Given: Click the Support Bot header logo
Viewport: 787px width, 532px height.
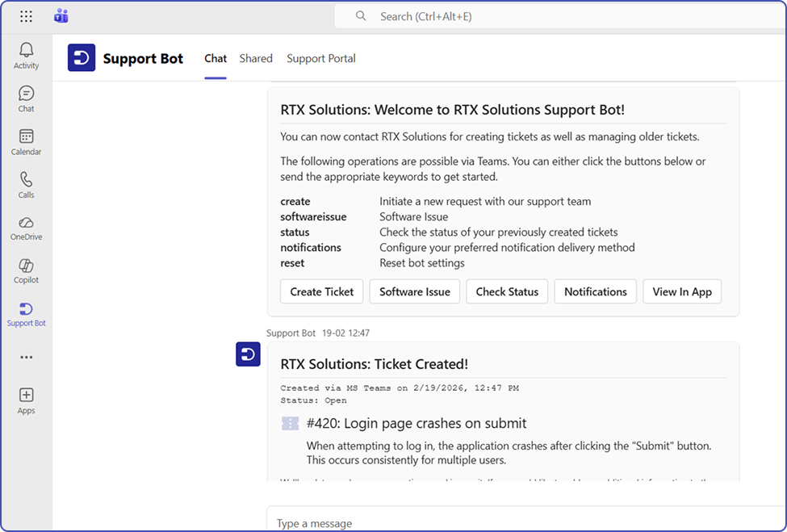Looking at the screenshot, I should (x=82, y=57).
